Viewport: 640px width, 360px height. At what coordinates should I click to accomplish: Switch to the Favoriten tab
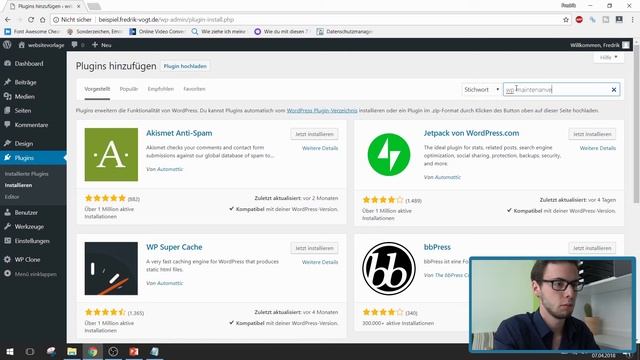[x=194, y=89]
